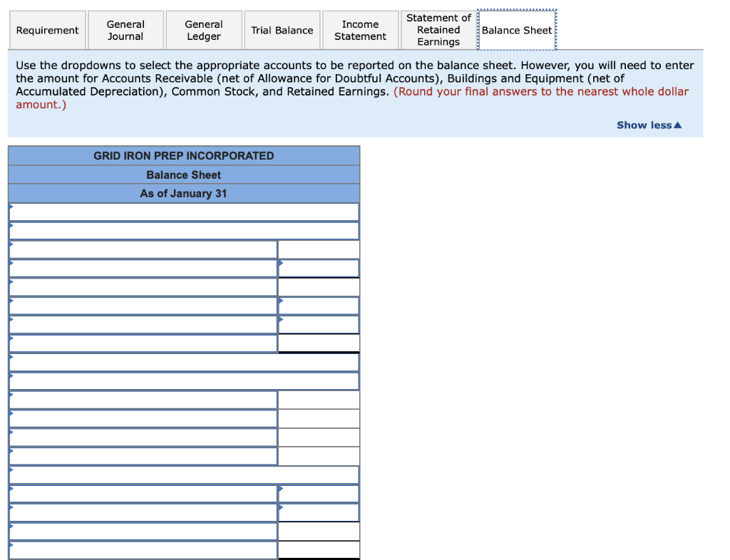Open the amount dropdown next to the second asset row
This screenshot has width=730, height=560.
319,268
